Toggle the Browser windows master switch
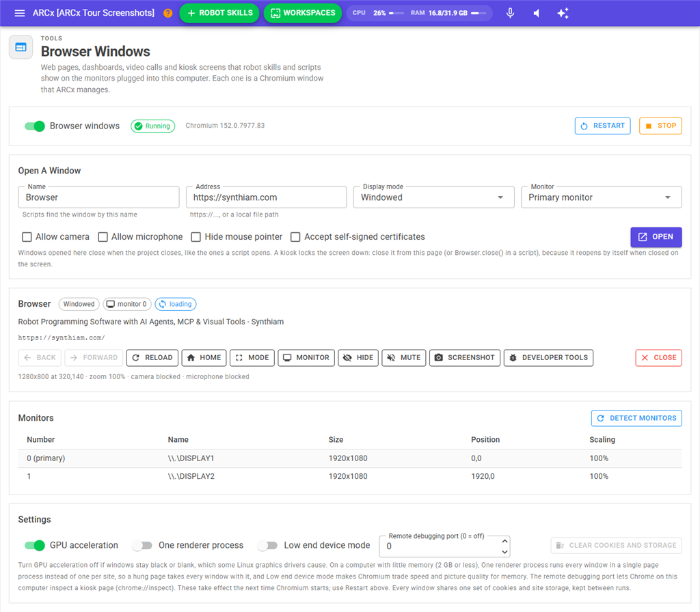The image size is (700, 612). click(x=35, y=126)
